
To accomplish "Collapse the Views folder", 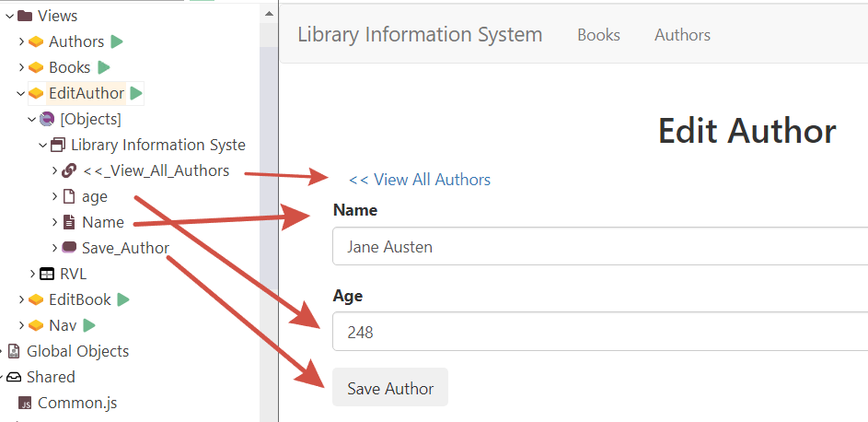I will [10, 16].
